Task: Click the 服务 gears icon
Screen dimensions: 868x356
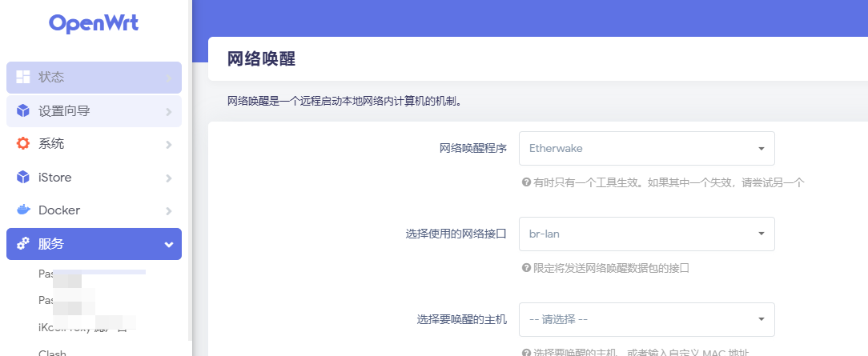Action: tap(23, 244)
